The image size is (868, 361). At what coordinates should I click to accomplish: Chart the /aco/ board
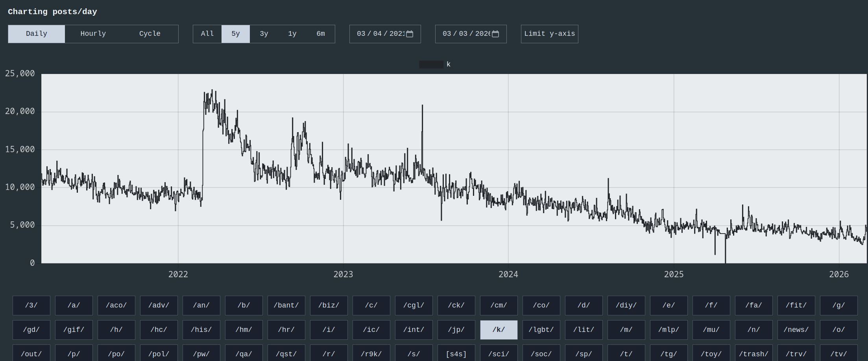click(116, 306)
